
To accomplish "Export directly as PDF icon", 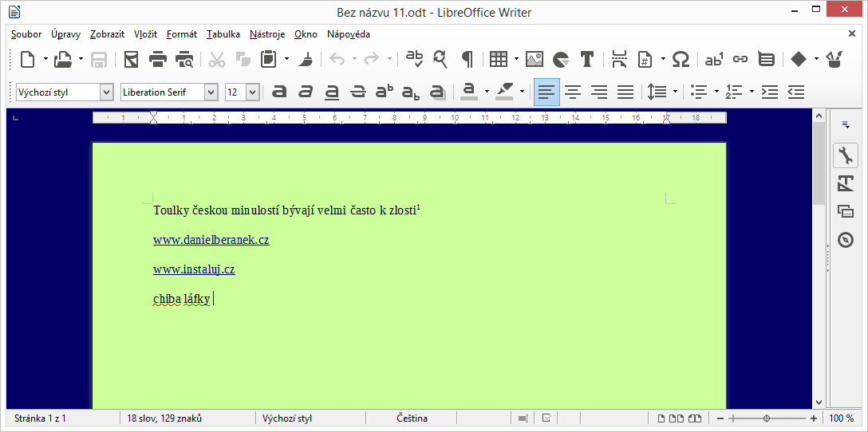I will 131,59.
